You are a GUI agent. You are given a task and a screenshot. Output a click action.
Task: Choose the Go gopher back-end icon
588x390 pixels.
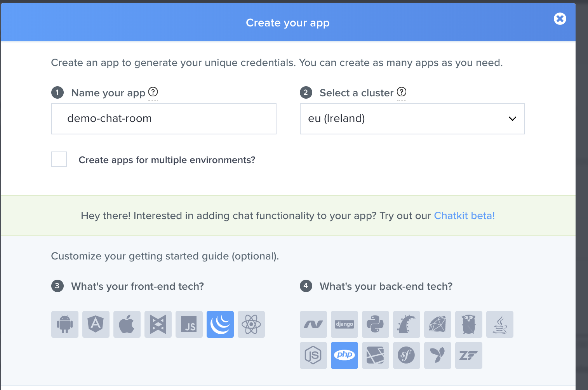[x=469, y=324]
